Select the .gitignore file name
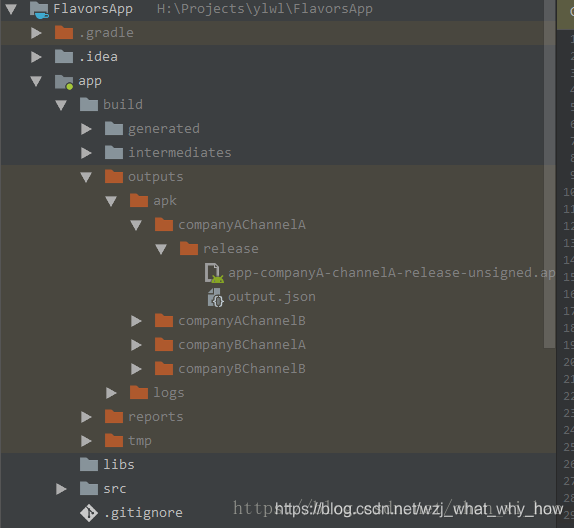Screen dimensions: 574x528 [143, 513]
